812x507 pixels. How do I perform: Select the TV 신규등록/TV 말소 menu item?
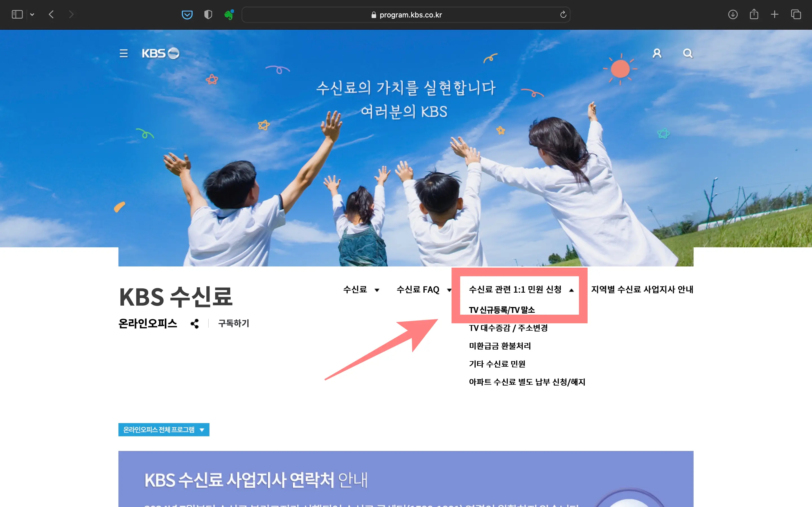point(503,310)
